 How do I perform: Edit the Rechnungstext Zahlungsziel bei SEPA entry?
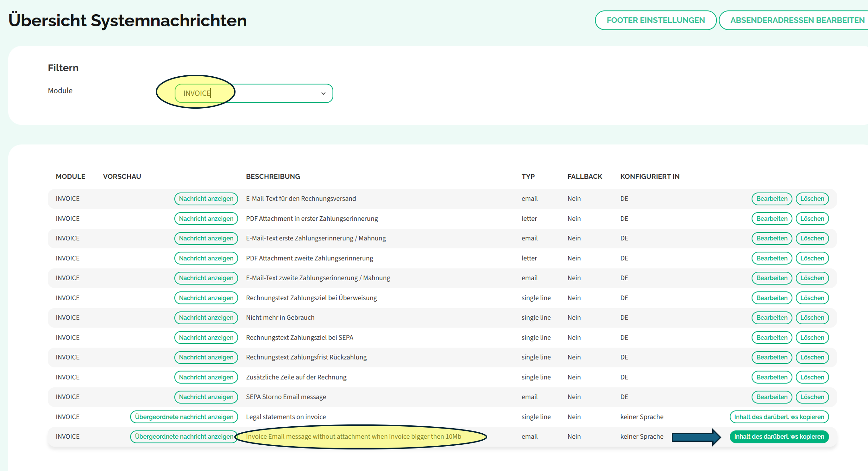coord(772,337)
